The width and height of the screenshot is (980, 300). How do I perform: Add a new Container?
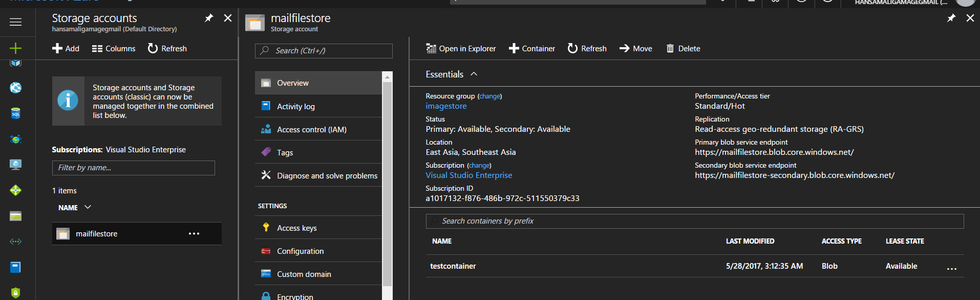532,48
